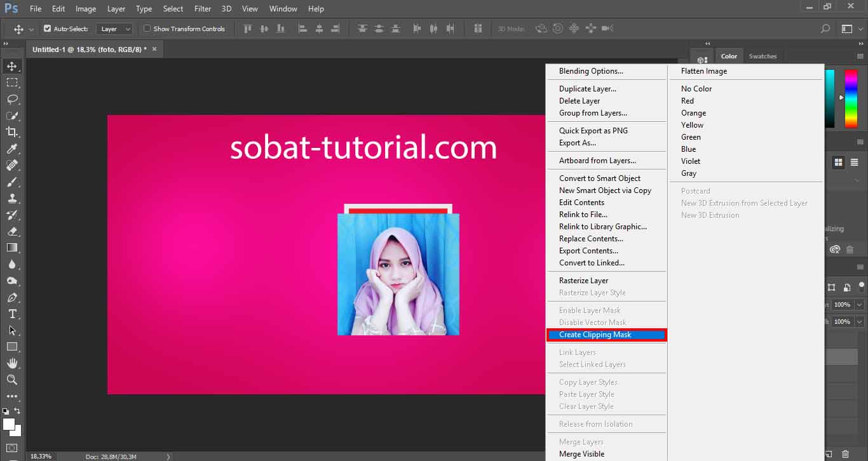Open the Filter menu

point(202,8)
